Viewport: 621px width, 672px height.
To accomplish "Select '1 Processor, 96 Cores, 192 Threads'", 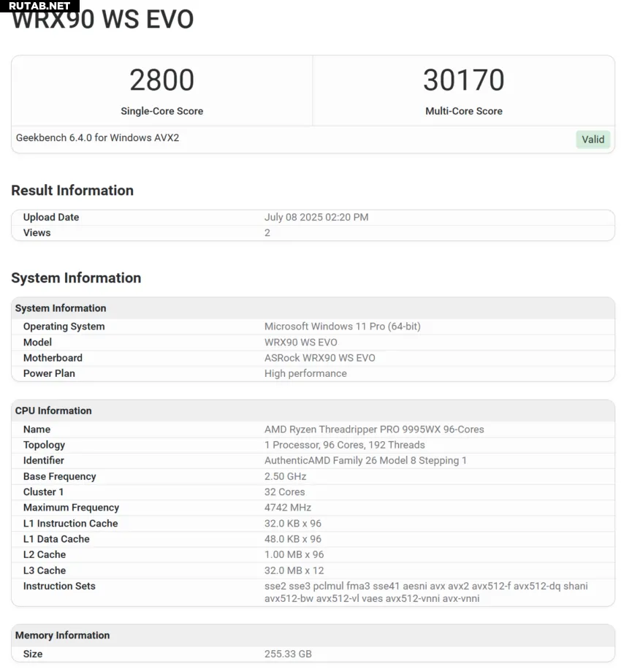I will [344, 446].
